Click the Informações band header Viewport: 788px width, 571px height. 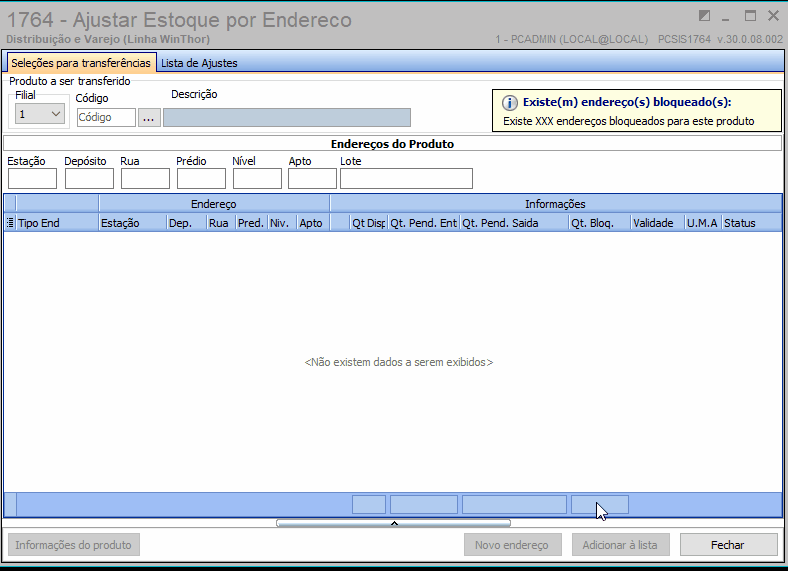point(556,204)
